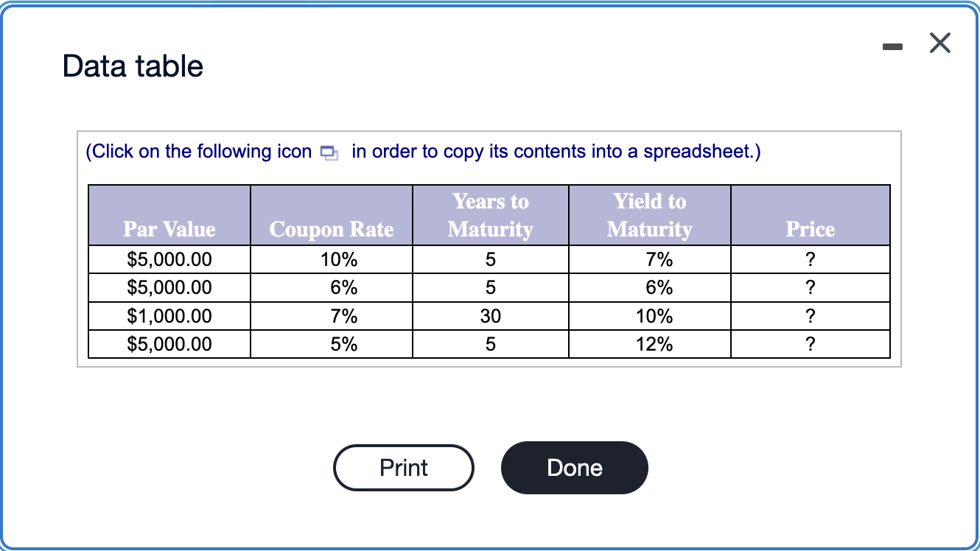Click the minimize dash icon

coord(892,46)
